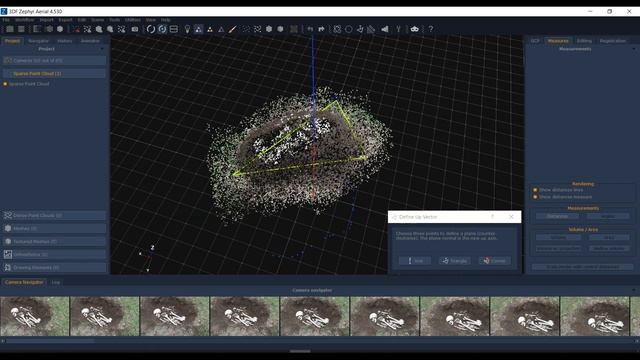Expand the Orthophotos section
This screenshot has width=640, height=360.
(54, 254)
